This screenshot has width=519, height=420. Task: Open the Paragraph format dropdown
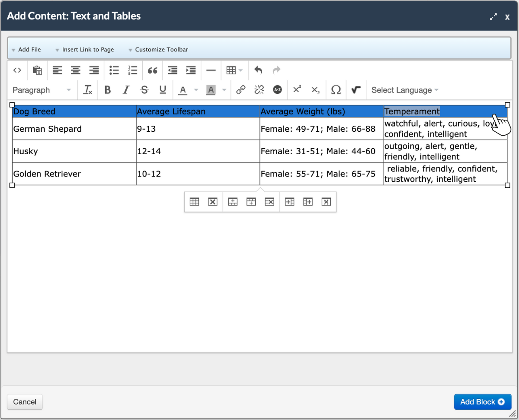(x=42, y=90)
